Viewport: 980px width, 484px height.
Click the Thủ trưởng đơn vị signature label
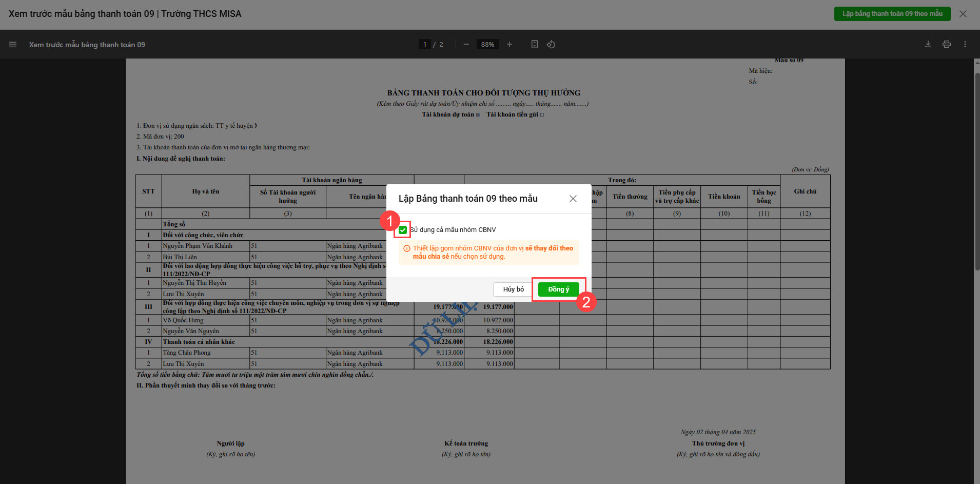click(x=718, y=443)
